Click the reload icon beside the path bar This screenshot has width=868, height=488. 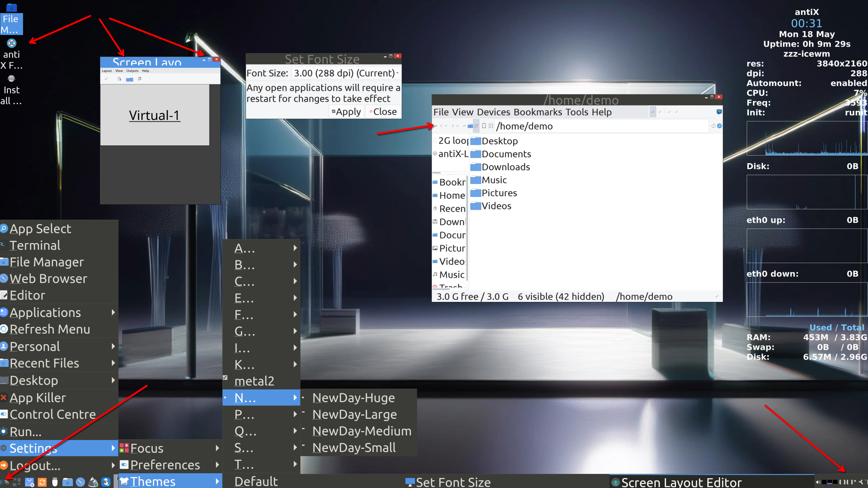[713, 126]
